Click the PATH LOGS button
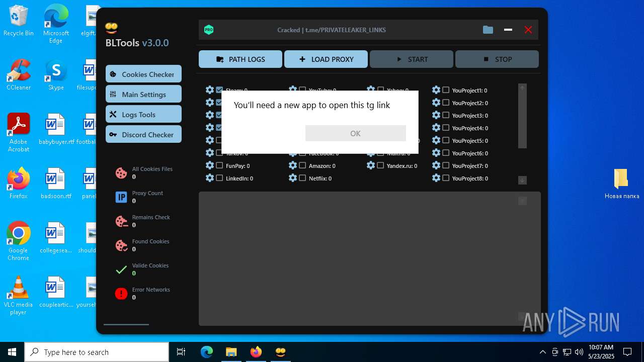Screen dimensions: 644x362 pos(240,59)
